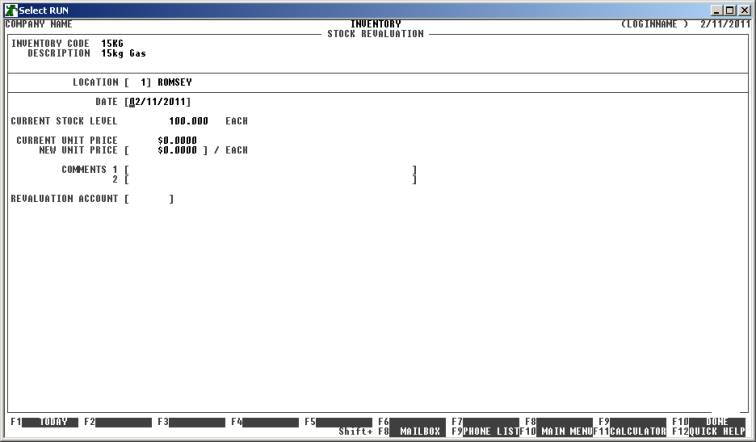Open QUICK HELP in function bar

(x=716, y=431)
